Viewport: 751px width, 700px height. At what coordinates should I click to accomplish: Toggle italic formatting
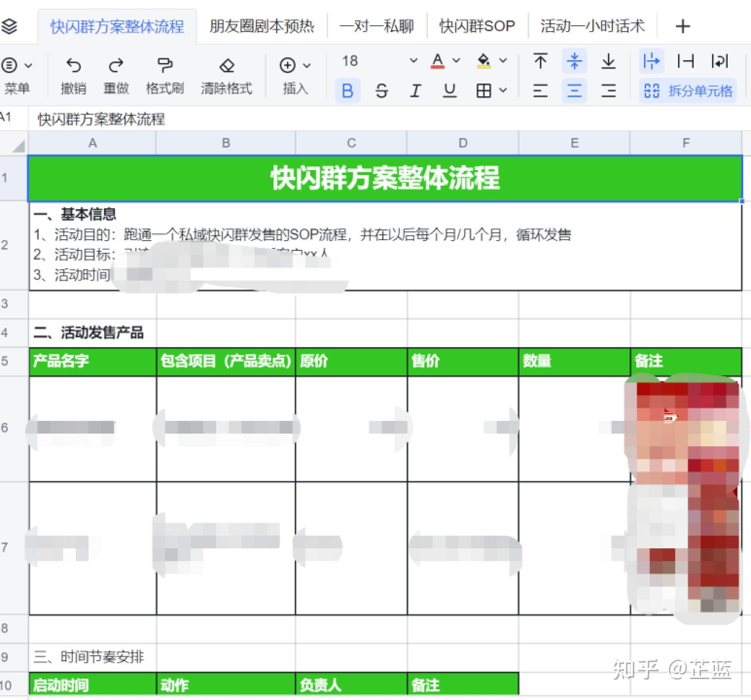point(415,91)
